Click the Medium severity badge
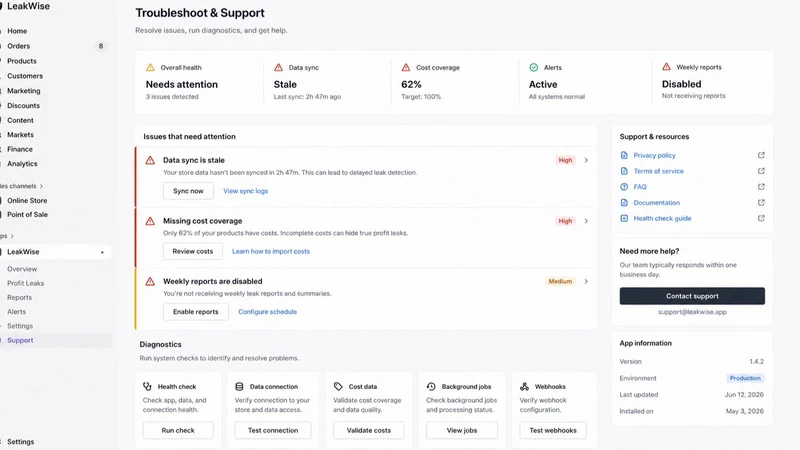Image resolution: width=800 pixels, height=450 pixels. (560, 282)
